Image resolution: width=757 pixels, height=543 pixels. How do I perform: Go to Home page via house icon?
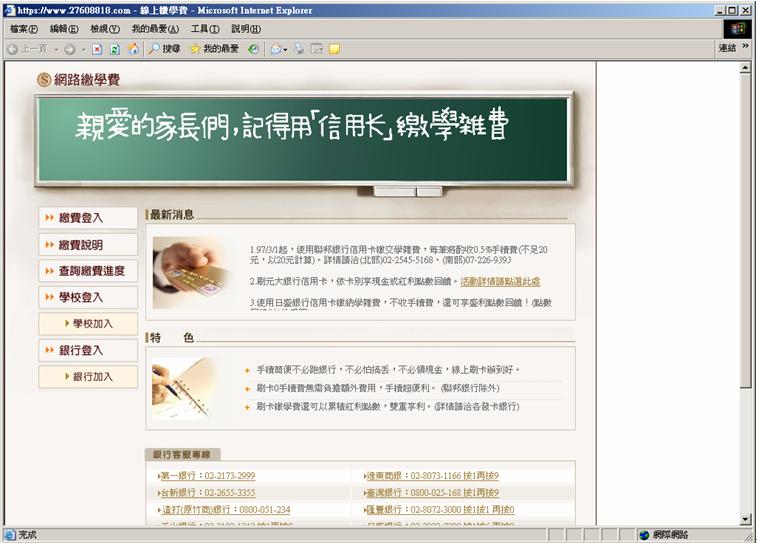[133, 48]
